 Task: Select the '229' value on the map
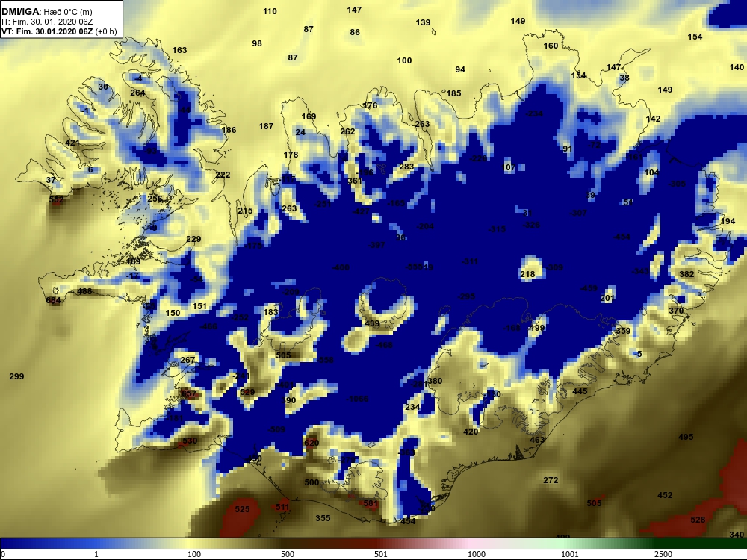[x=193, y=239]
